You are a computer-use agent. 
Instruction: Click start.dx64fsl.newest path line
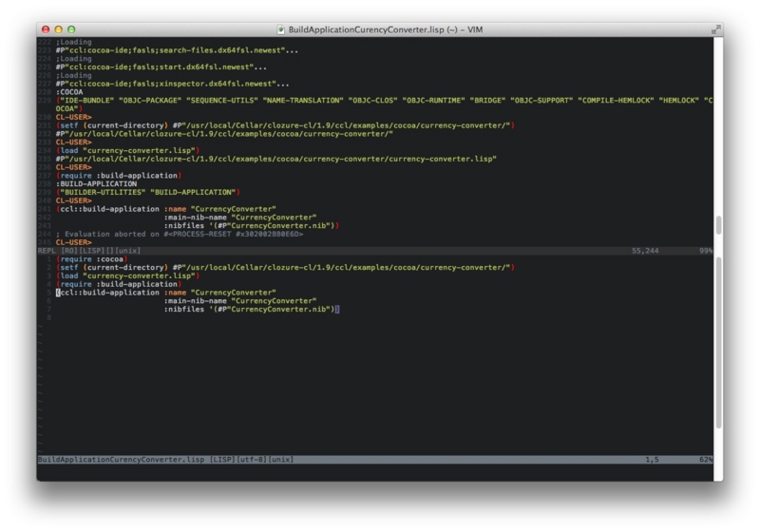tap(161, 66)
